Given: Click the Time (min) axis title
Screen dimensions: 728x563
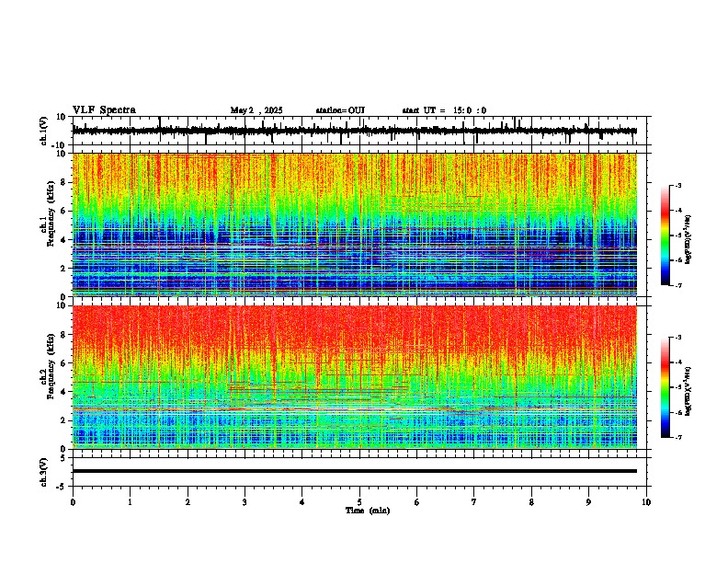Looking at the screenshot, I should click(368, 511).
